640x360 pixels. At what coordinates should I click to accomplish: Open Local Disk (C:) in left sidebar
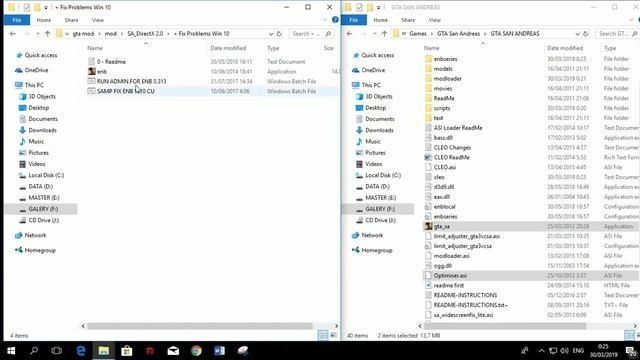click(46, 175)
